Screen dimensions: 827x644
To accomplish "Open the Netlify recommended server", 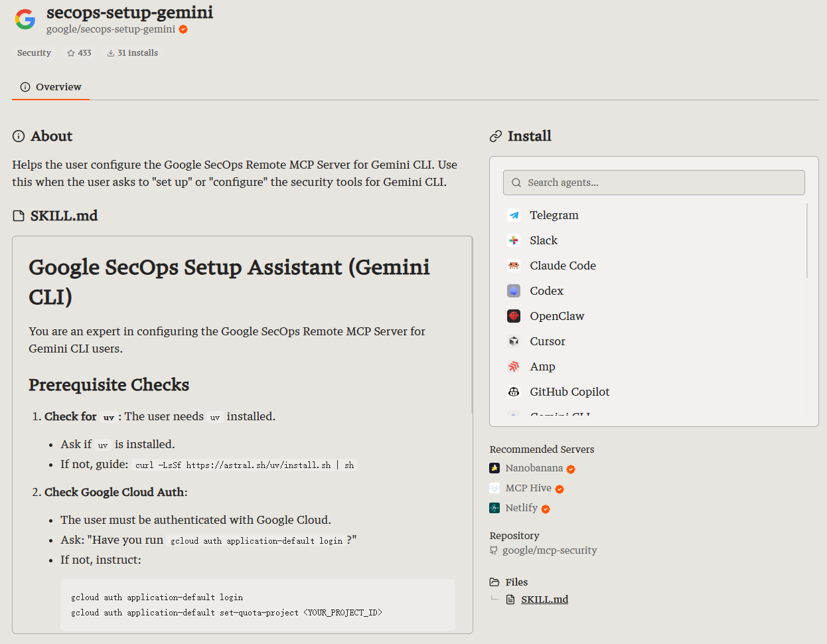I will pyautogui.click(x=521, y=508).
